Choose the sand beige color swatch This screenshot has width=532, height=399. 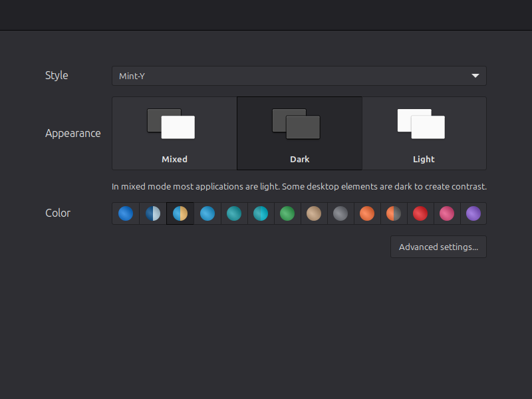314,213
